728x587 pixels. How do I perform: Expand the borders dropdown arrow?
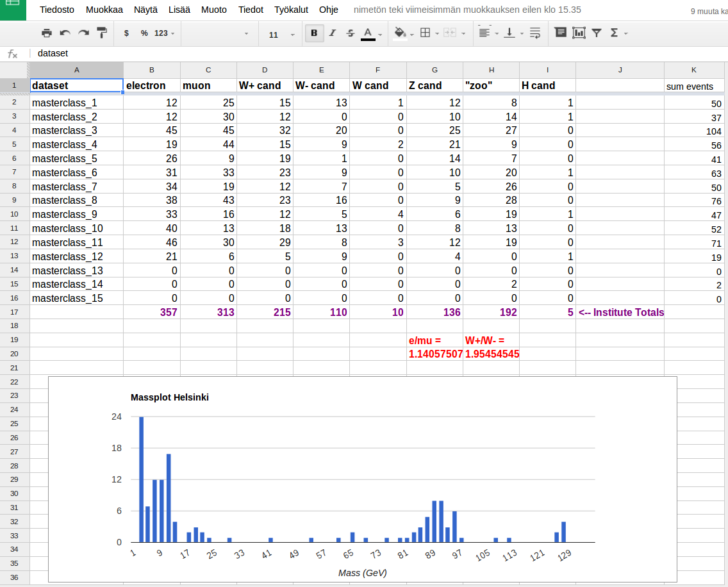[x=437, y=33]
